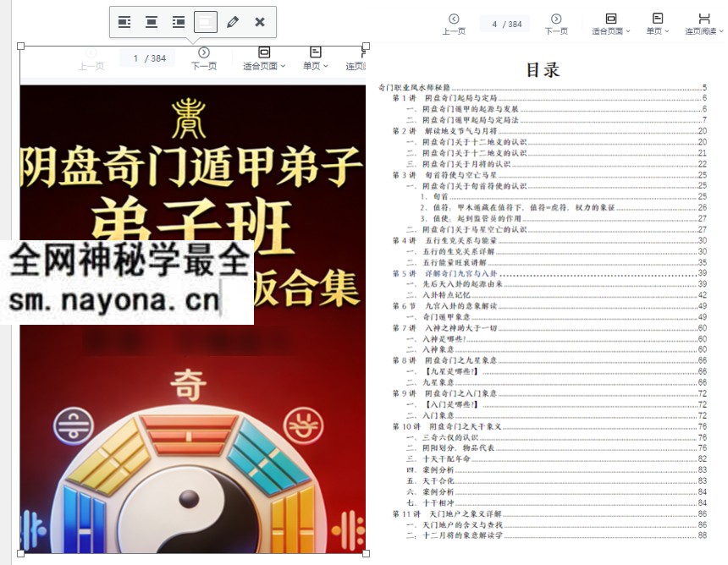Click the bottom-right resize handle of selected image

[366, 553]
